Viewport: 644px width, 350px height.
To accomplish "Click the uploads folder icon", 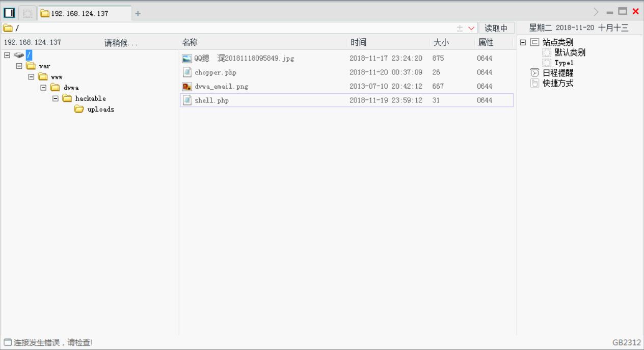I will coord(79,109).
